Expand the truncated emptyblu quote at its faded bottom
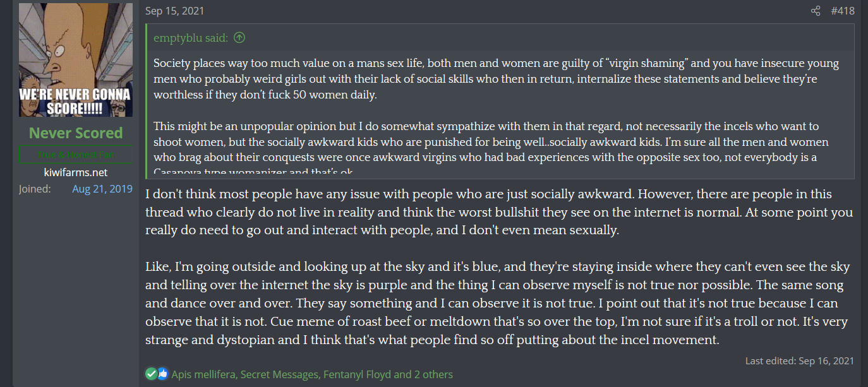Viewport: 868px width, 387px height. 500,171
